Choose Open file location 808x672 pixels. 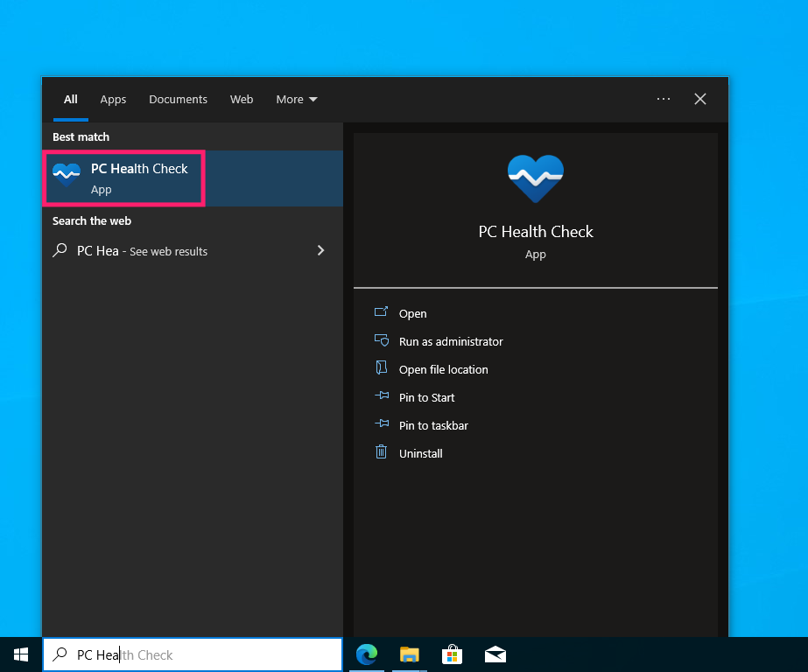[x=443, y=370]
